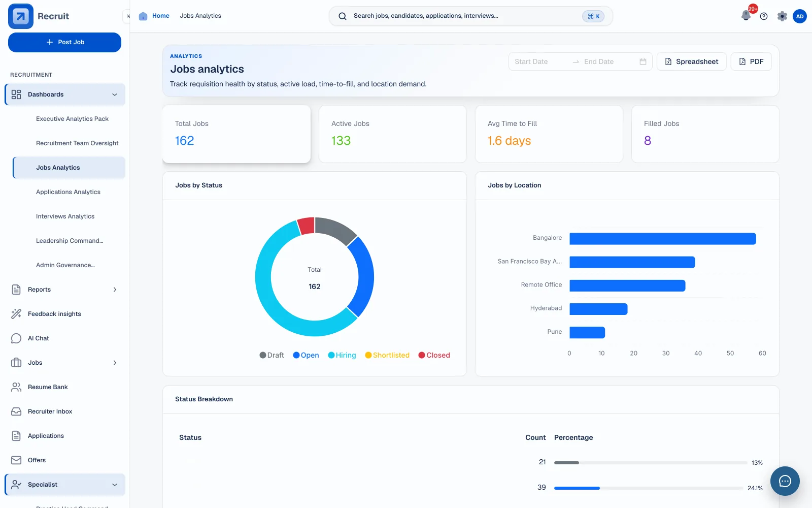Viewport: 812px width, 508px height.
Task: Open the chat bubble widget
Action: click(x=785, y=481)
